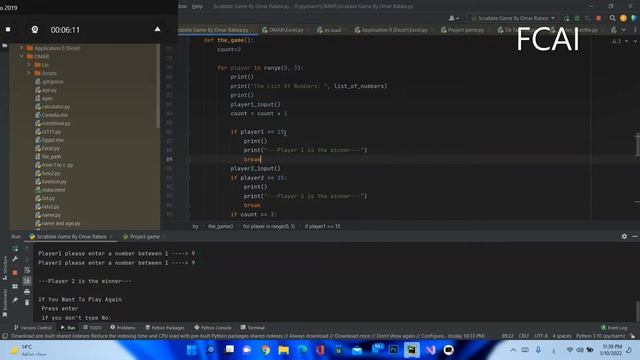Open TODO tool window
The image size is (640, 360).
tap(92, 327)
